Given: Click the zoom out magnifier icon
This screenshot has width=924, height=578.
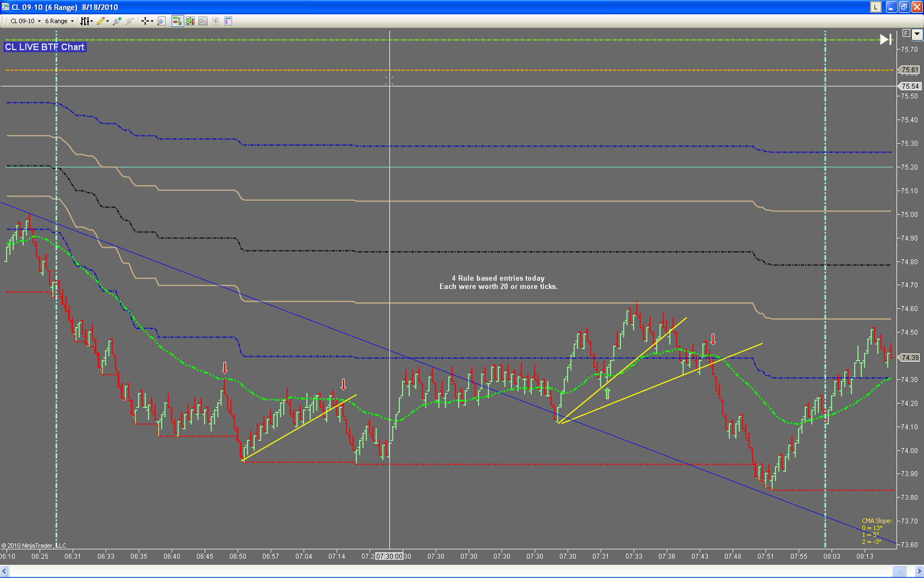Looking at the screenshot, I should (x=130, y=21).
